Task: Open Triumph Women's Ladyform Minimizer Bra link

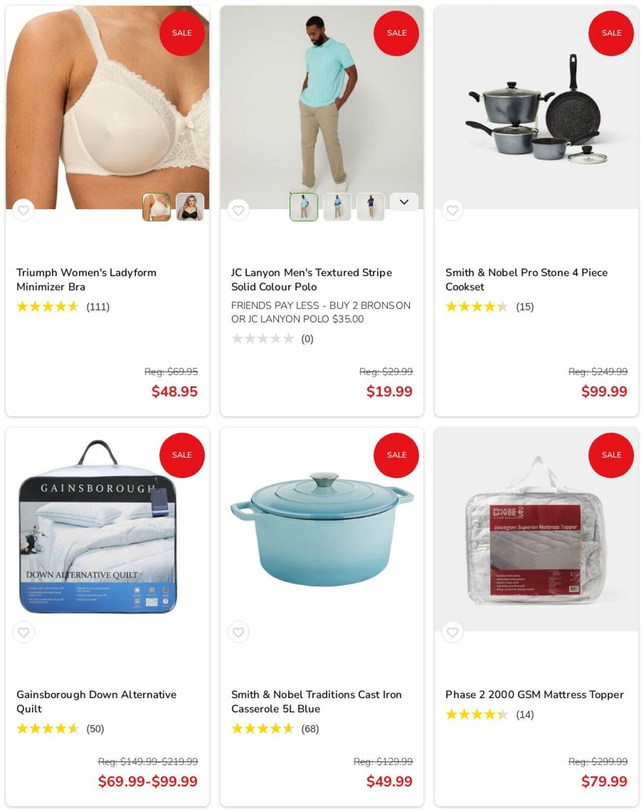Action: [x=87, y=280]
